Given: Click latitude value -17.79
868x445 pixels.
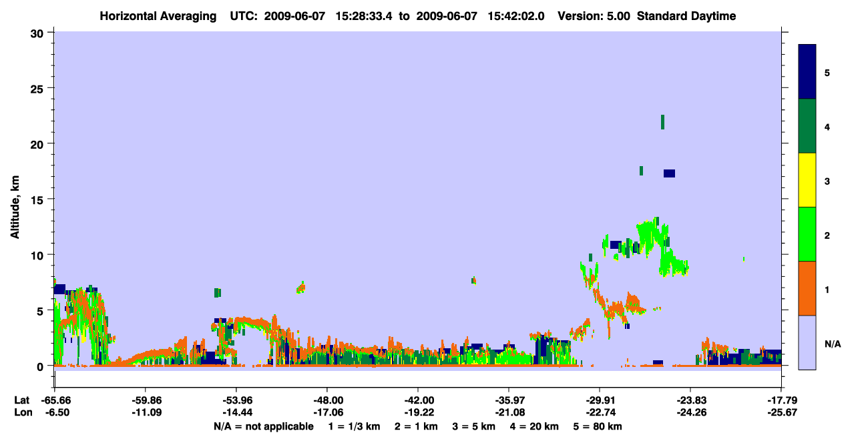Looking at the screenshot, I should coord(781,400).
